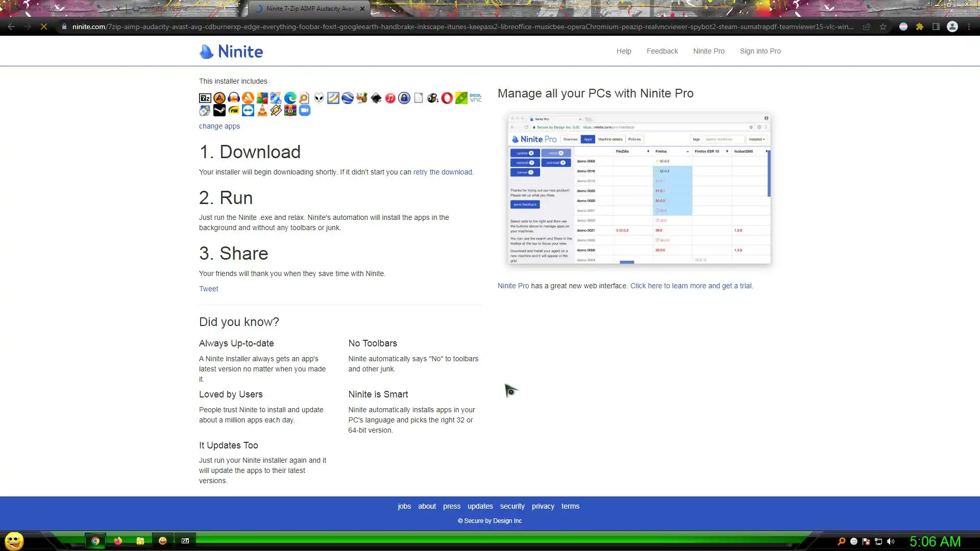Click the change apps link
Viewport: 980px width, 551px height.
tap(219, 126)
